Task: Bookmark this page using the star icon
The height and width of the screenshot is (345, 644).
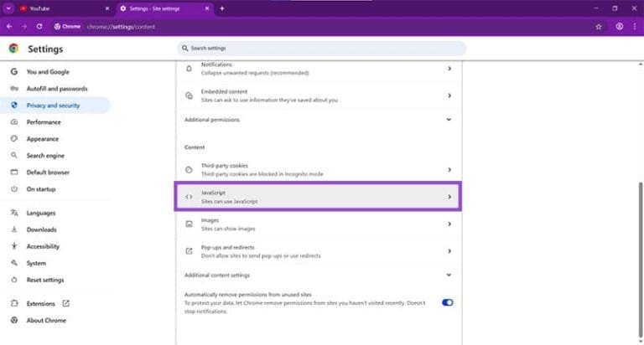Action: point(599,26)
